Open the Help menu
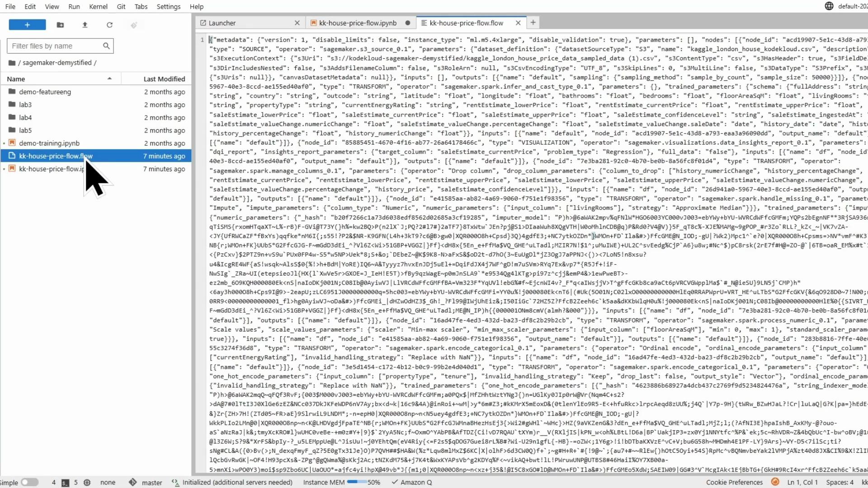The width and height of the screenshot is (868, 488). (197, 6)
